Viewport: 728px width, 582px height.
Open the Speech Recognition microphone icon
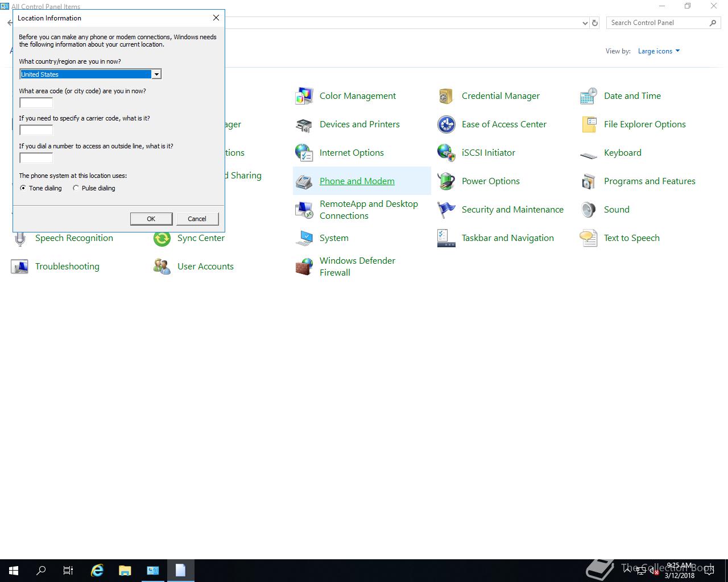click(20, 239)
